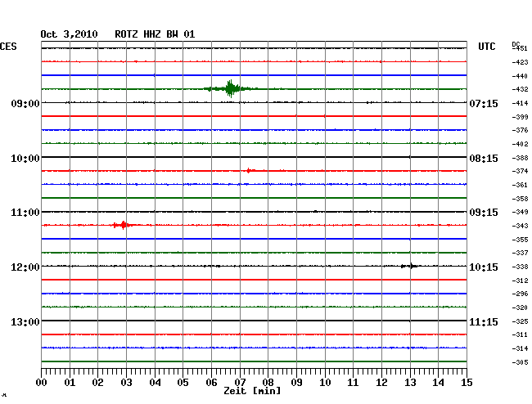Click the DC offset value -399
The width and height of the screenshot is (532, 404).
click(520, 117)
